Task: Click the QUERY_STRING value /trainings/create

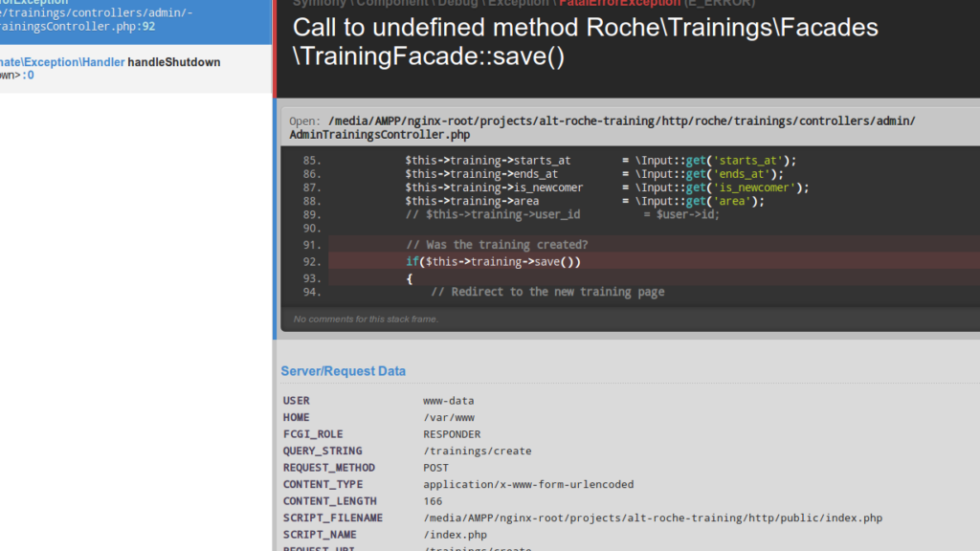Action: tap(477, 452)
